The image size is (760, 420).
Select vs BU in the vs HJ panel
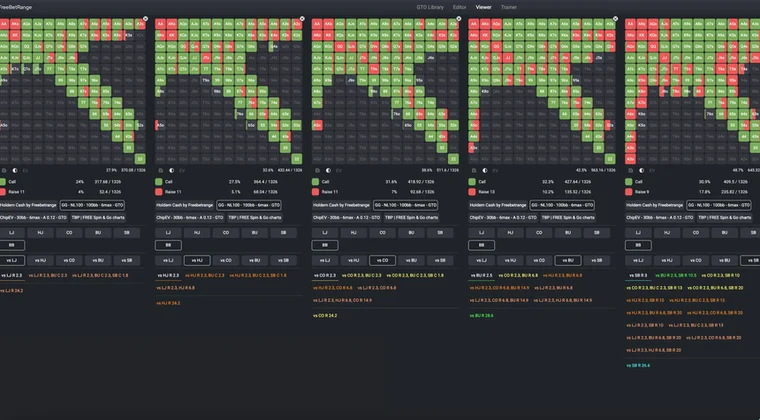[254, 261]
